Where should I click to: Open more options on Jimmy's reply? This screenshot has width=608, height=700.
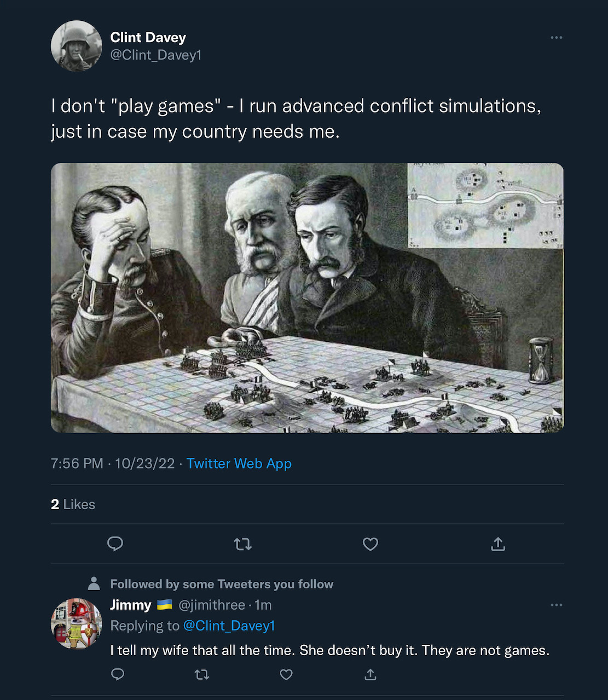556,605
